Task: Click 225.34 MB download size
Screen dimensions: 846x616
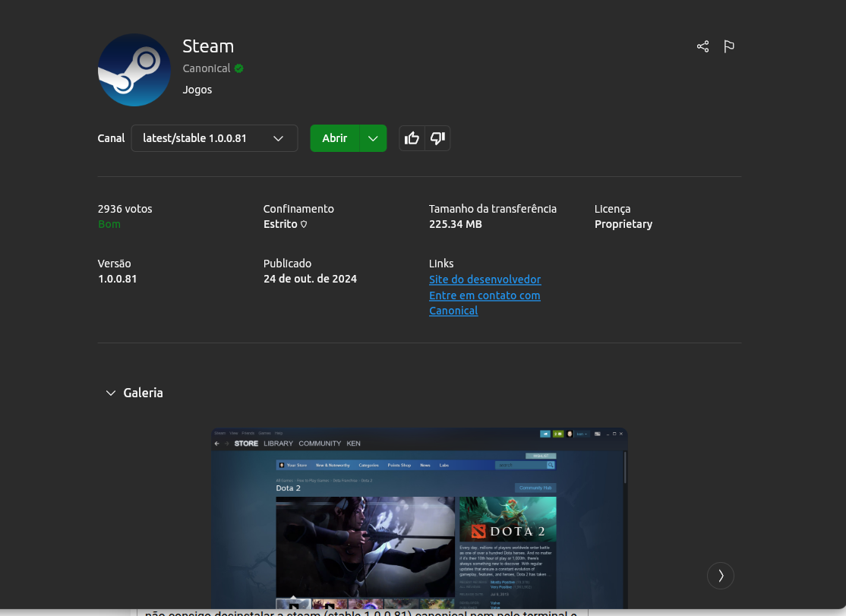Action: coord(456,224)
